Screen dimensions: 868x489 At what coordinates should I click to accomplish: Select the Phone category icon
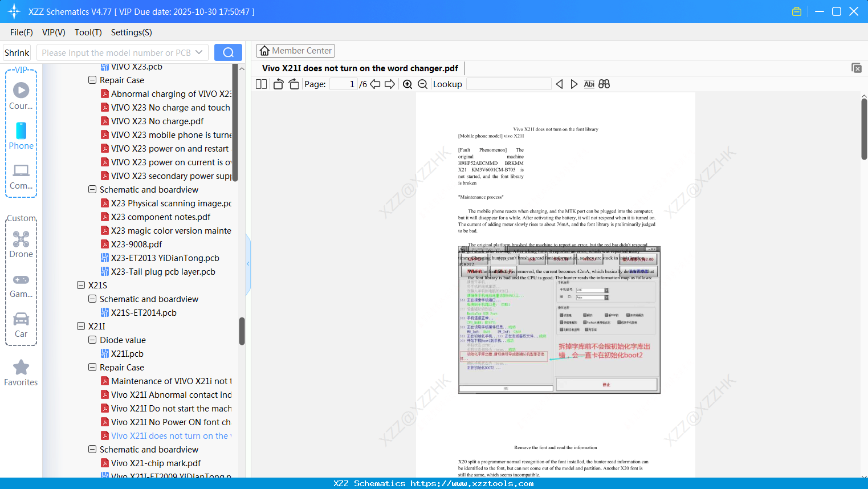click(21, 136)
